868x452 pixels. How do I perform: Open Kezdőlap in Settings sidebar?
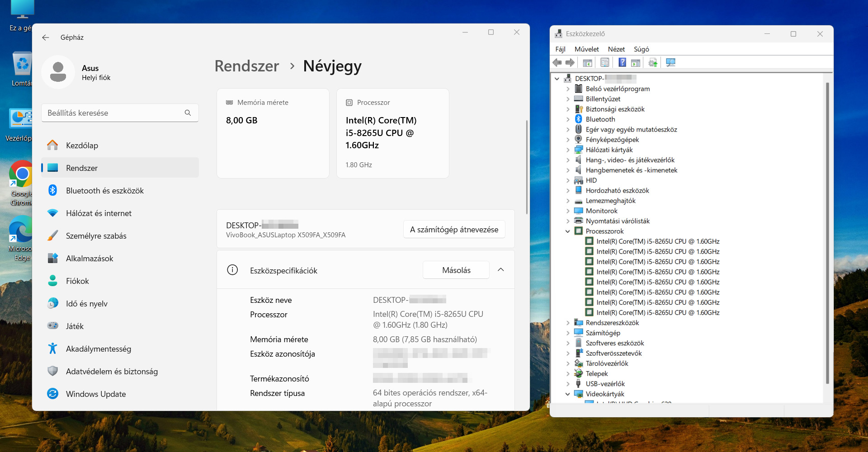120,145
